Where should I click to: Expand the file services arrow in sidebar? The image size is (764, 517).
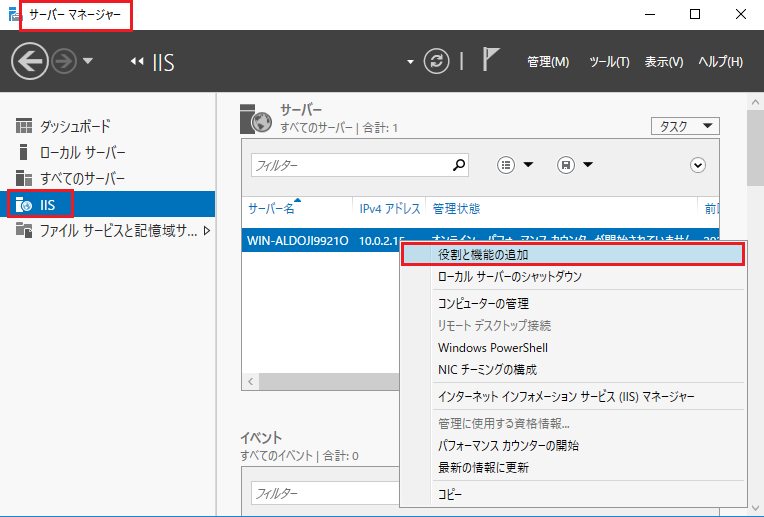207,230
